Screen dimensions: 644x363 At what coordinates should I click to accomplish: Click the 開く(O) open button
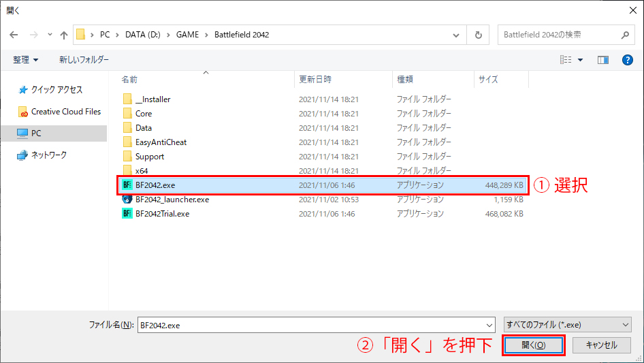[534, 345]
